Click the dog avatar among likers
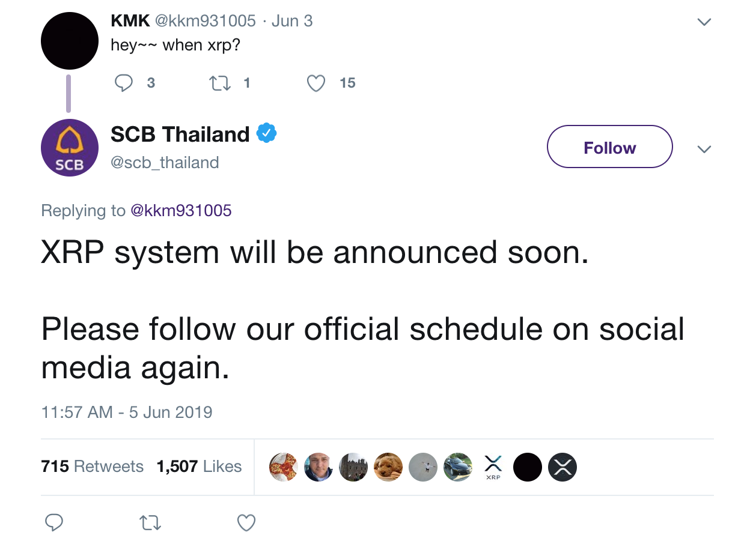 coord(388,467)
